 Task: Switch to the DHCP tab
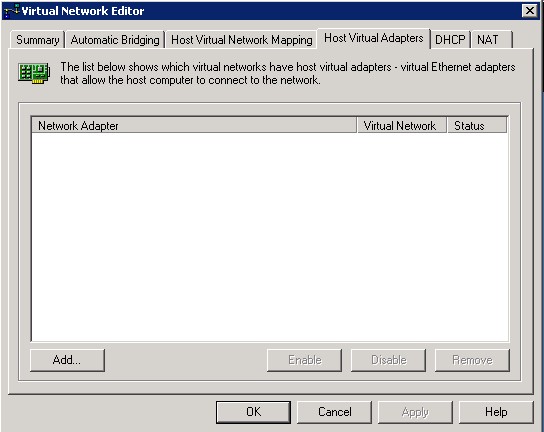450,40
